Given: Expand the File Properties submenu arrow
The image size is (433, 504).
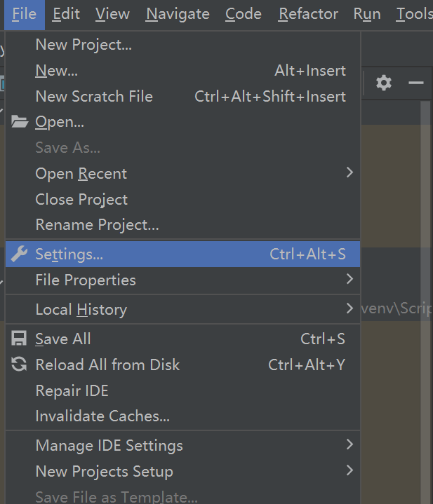Looking at the screenshot, I should 349,279.
